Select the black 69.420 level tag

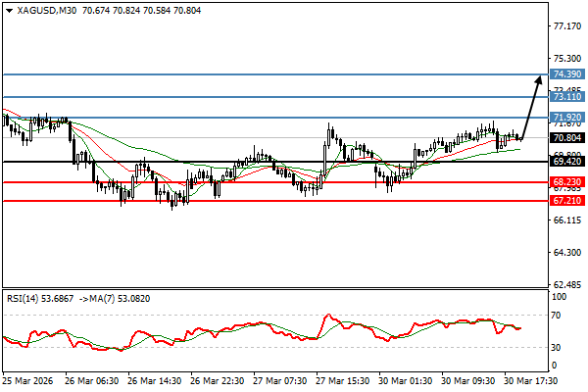pyautogui.click(x=568, y=162)
